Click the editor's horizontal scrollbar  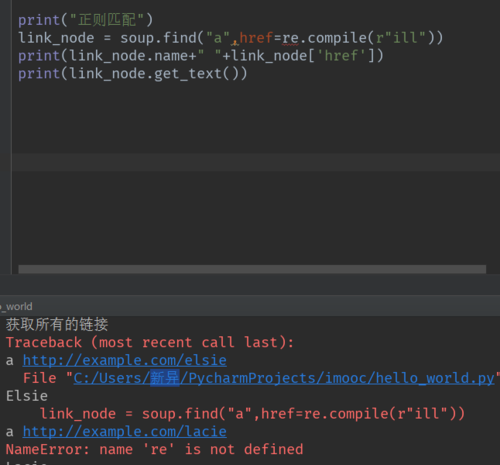(x=252, y=269)
